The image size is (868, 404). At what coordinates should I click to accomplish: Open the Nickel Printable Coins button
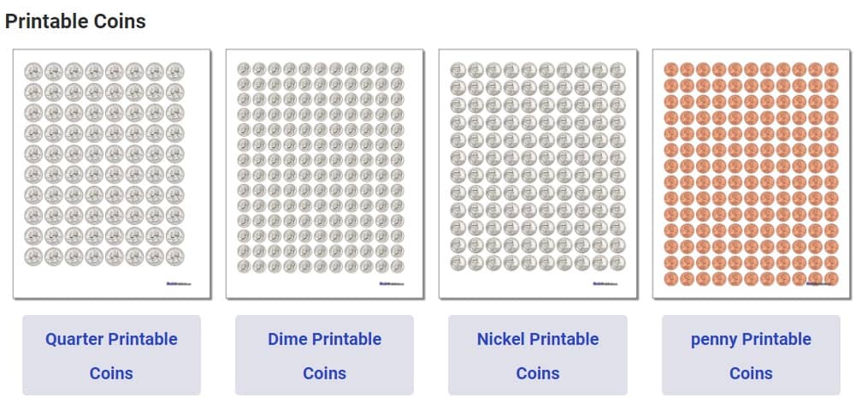538,355
